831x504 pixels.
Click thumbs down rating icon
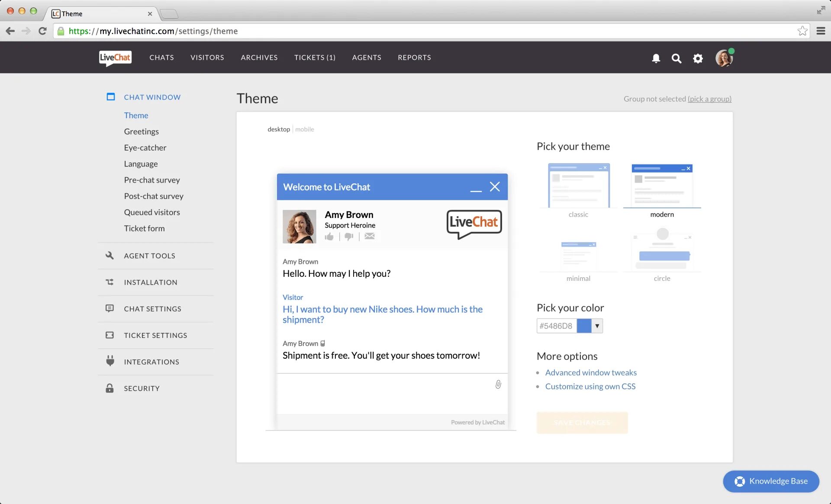[x=349, y=236]
